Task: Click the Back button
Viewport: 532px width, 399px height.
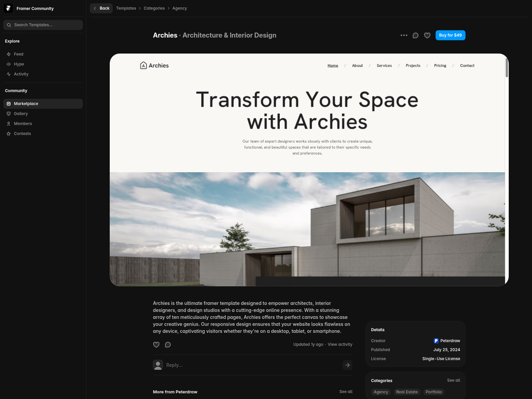Action: [x=101, y=8]
